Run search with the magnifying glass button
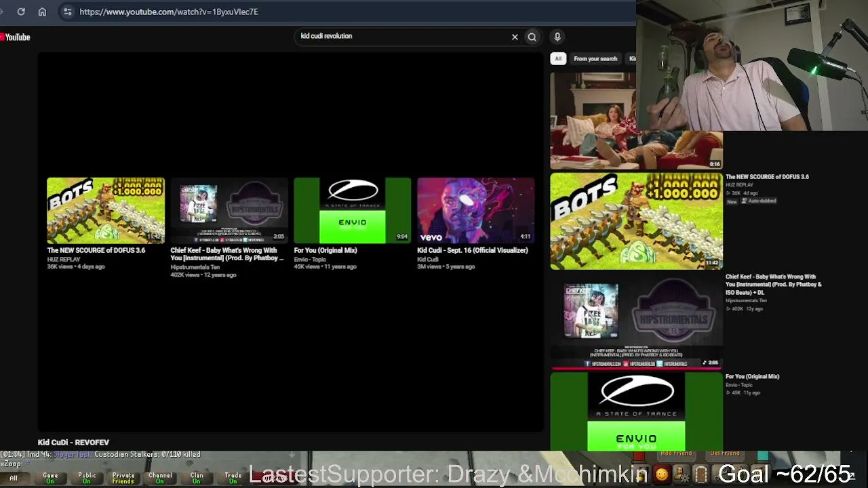 pos(532,37)
